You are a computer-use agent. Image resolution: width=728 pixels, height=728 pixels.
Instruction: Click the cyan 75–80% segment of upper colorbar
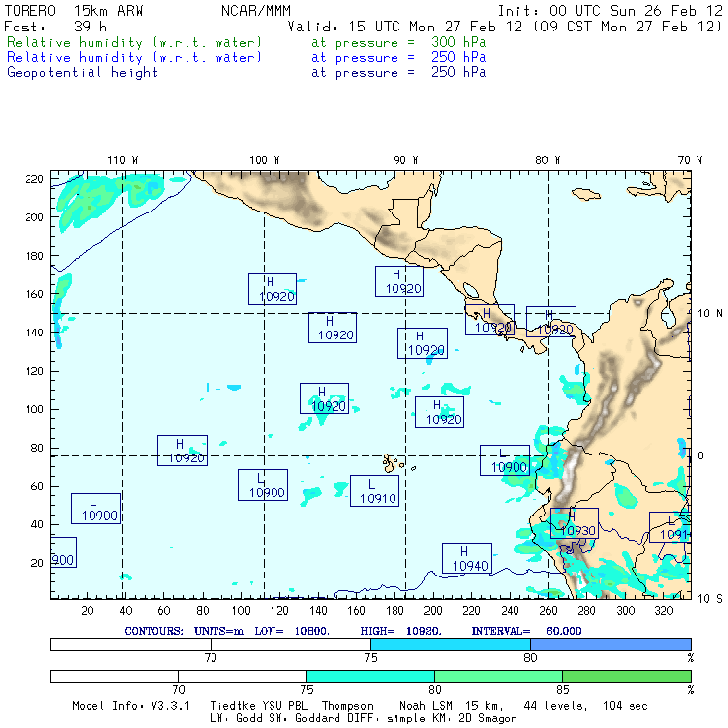coord(451,644)
